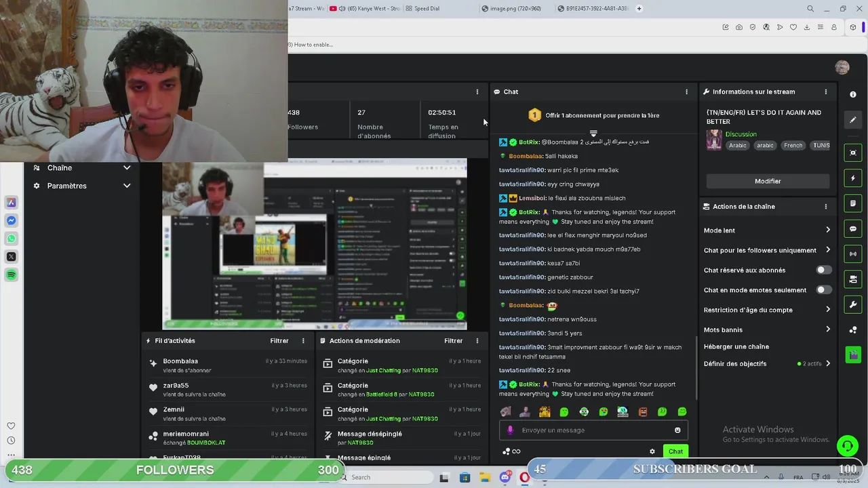Click Boombalaa subscription activity entry
This screenshot has height=488, width=868.
(x=228, y=365)
